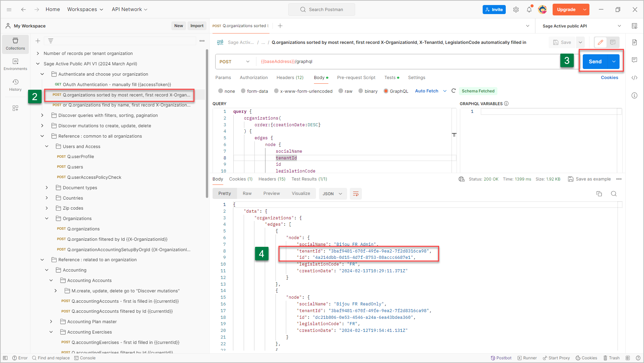Open the Save options dropdown arrow
Viewport: 644px width, 363px height.
pyautogui.click(x=580, y=42)
